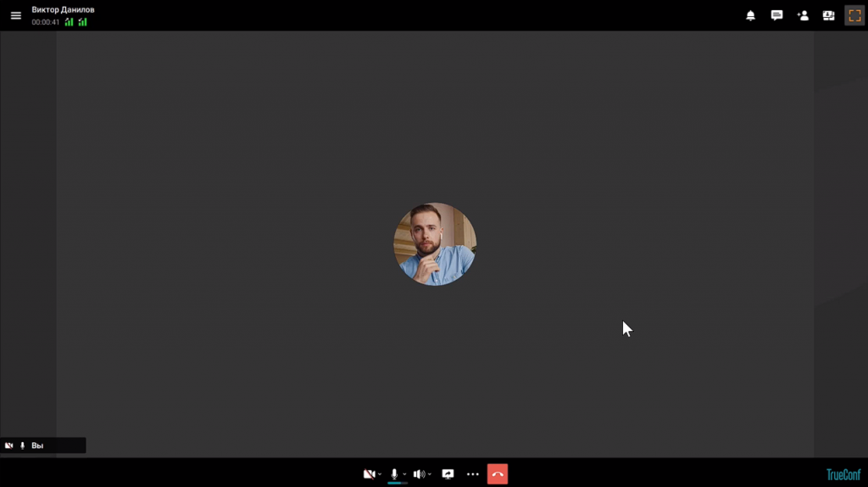Expand microphone device options

(x=404, y=474)
